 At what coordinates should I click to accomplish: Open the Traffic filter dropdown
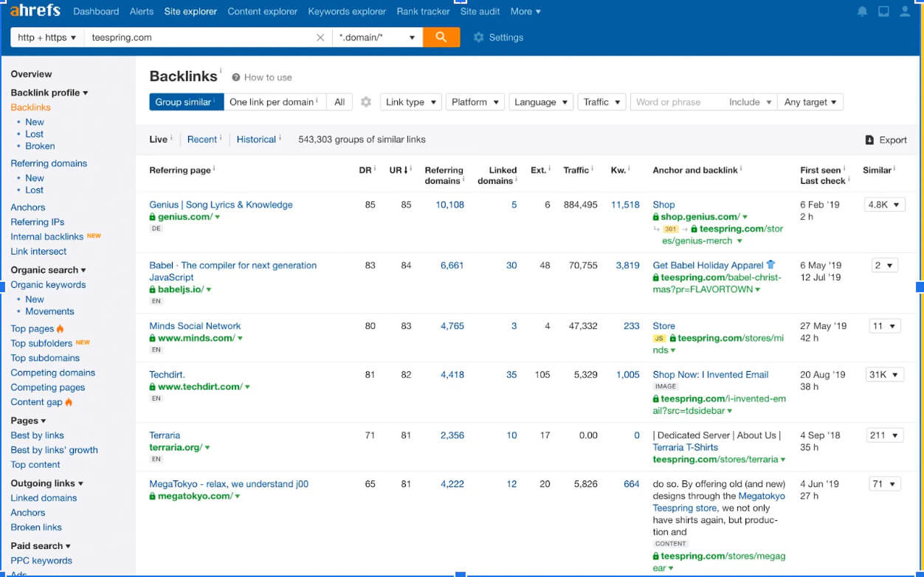point(602,102)
